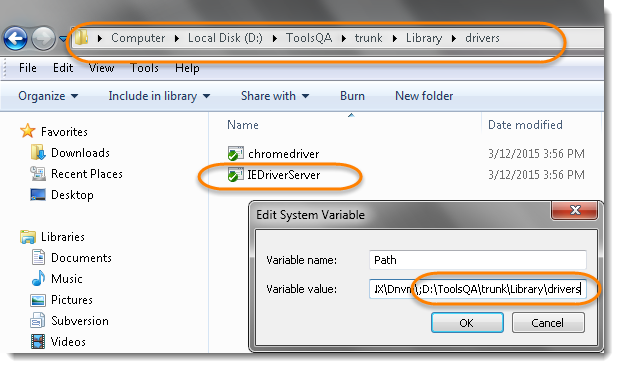Open the Music library
The width and height of the screenshot is (619, 368).
coord(67,279)
